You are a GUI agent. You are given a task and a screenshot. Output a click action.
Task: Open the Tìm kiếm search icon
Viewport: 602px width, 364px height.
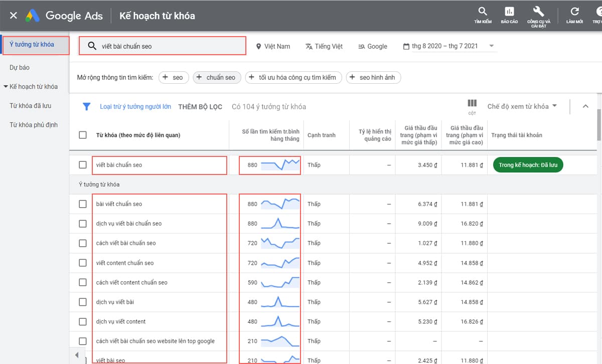point(482,14)
